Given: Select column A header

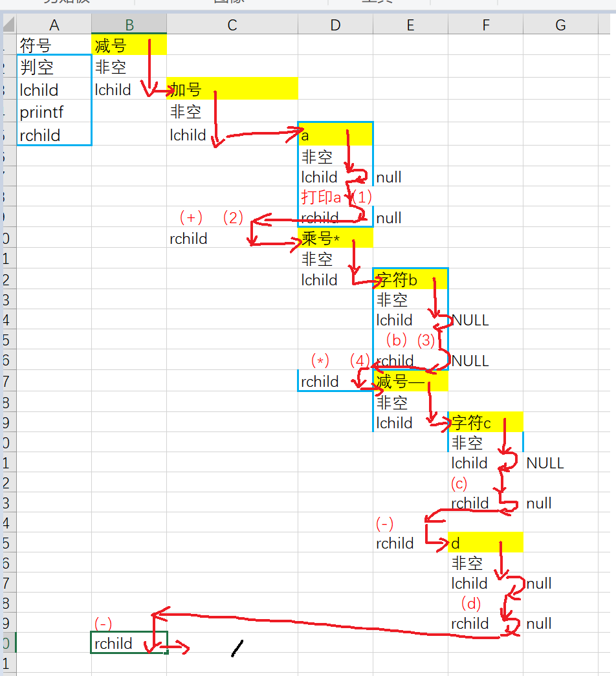Looking at the screenshot, I should 54,25.
